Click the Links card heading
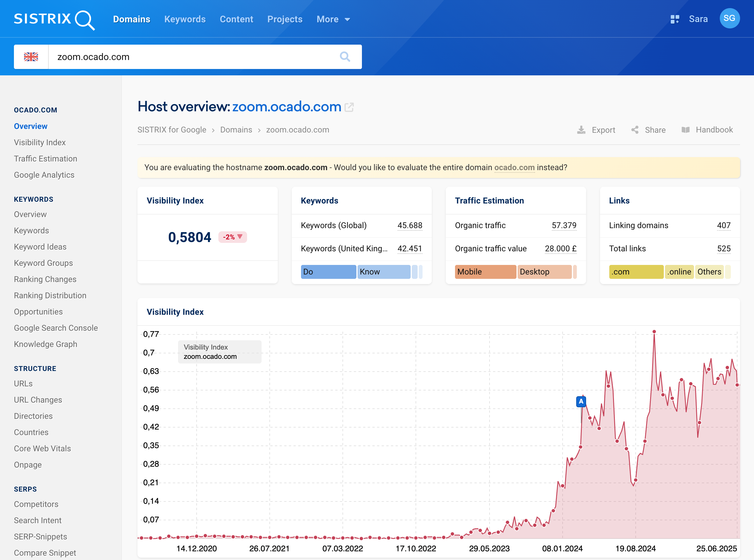Image resolution: width=754 pixels, height=560 pixels. pos(619,201)
